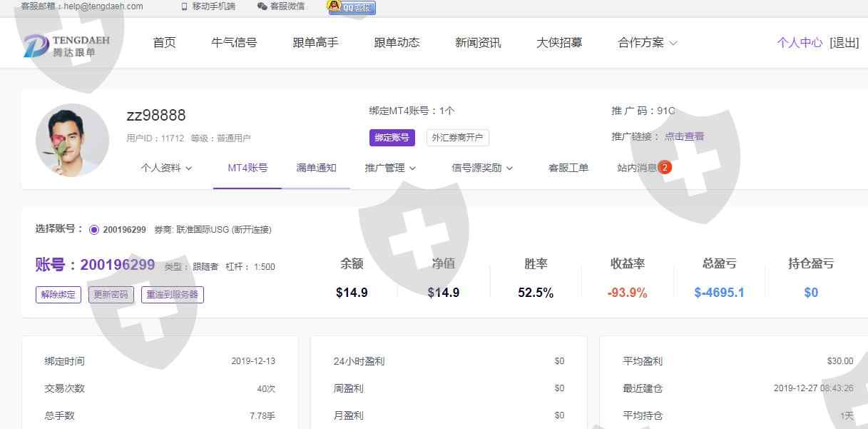
Task: Click the 点击查看 promotion link
Action: click(x=684, y=136)
